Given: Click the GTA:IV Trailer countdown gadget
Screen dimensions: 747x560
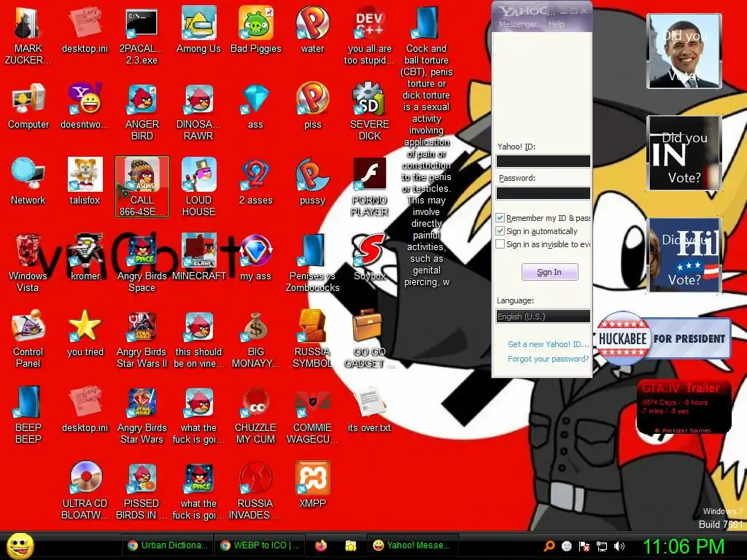Looking at the screenshot, I should coord(684,407).
